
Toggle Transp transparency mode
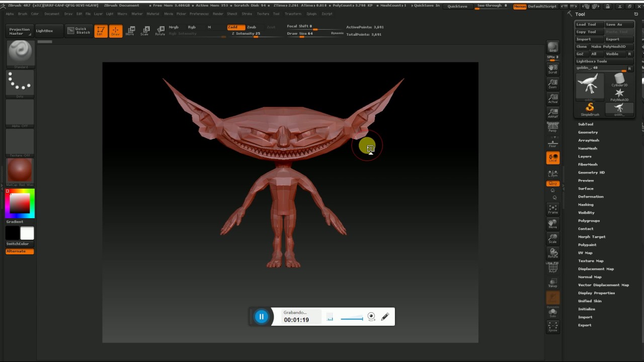coord(553,283)
